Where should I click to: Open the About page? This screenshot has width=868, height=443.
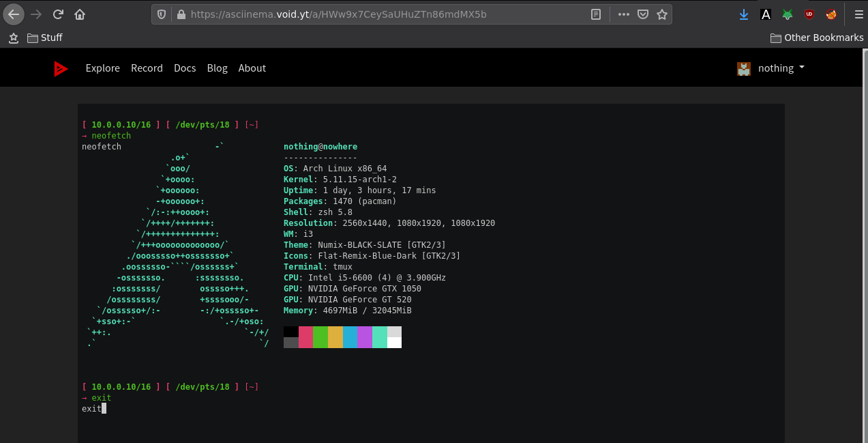pyautogui.click(x=252, y=68)
